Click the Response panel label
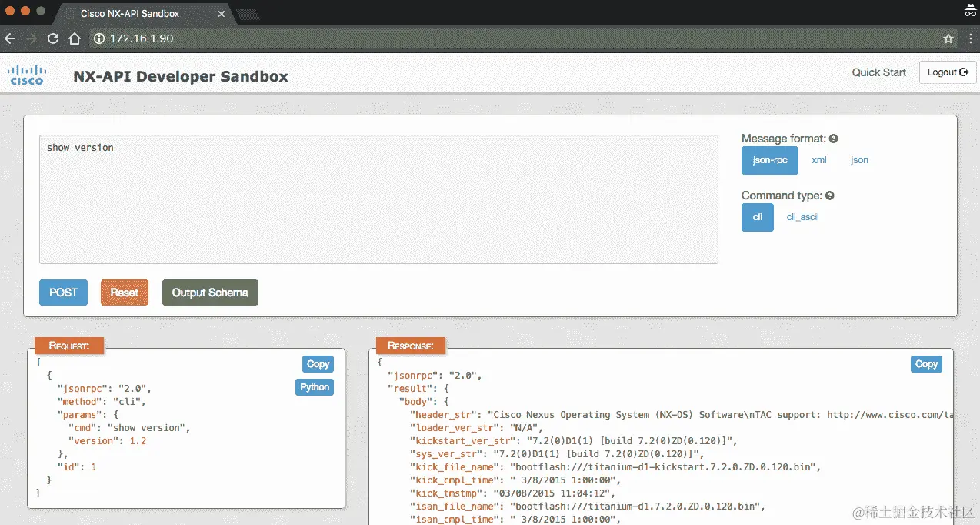 (411, 346)
